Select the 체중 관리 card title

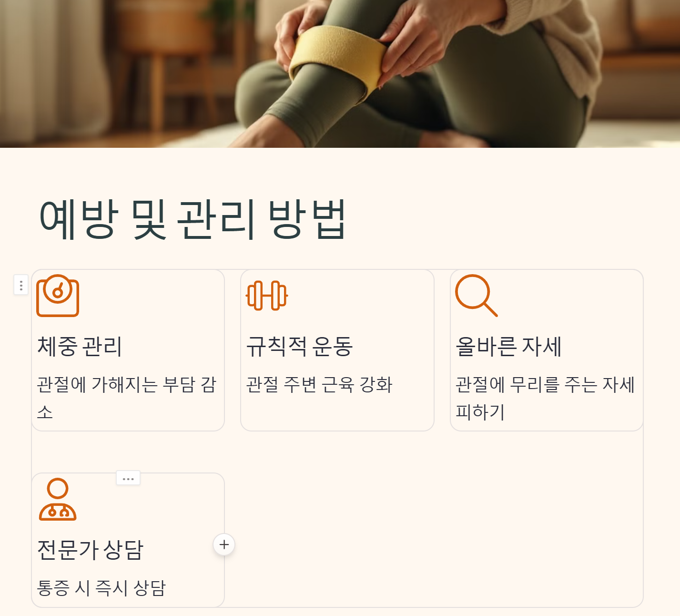(80, 347)
